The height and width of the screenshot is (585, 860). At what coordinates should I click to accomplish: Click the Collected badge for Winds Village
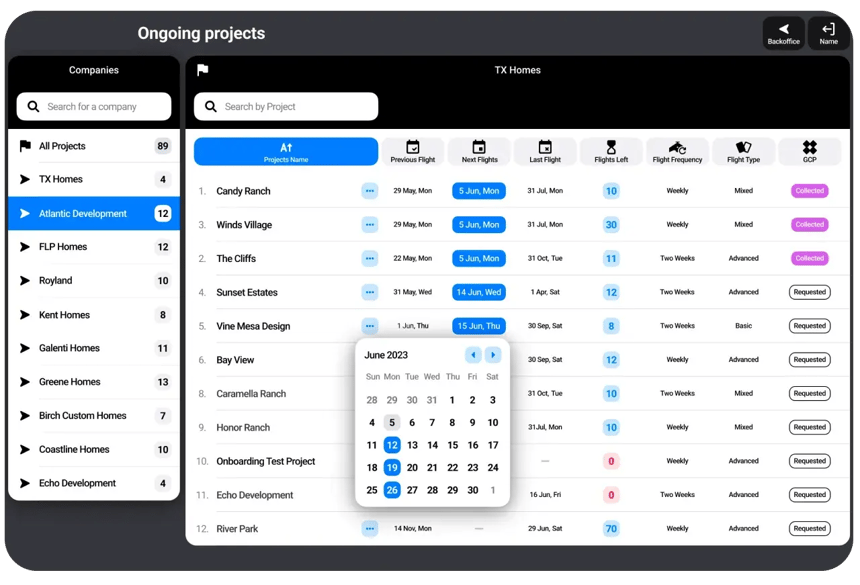coord(810,224)
